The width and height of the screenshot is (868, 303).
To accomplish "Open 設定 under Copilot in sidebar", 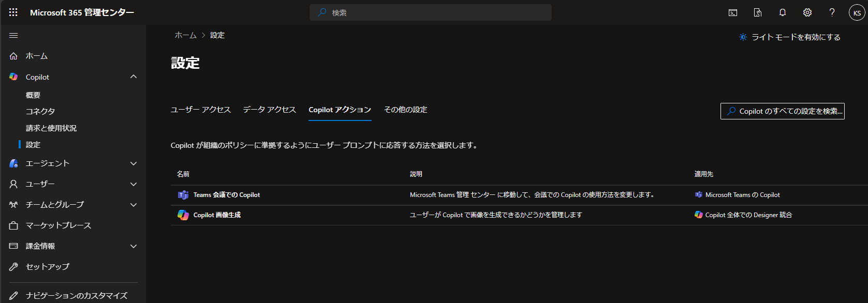I will click(x=33, y=145).
